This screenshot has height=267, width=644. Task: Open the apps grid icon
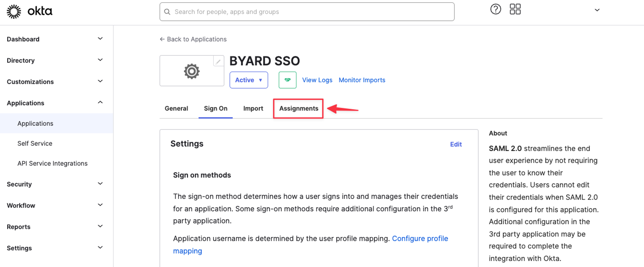tap(515, 9)
